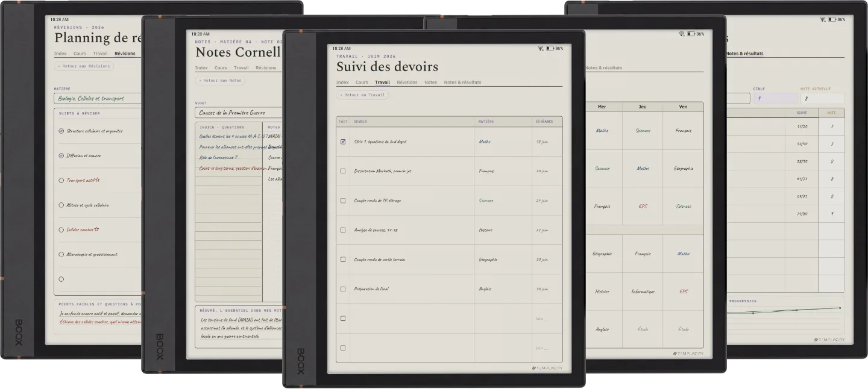Click the Anglais subject cell in the homework table

click(503, 289)
